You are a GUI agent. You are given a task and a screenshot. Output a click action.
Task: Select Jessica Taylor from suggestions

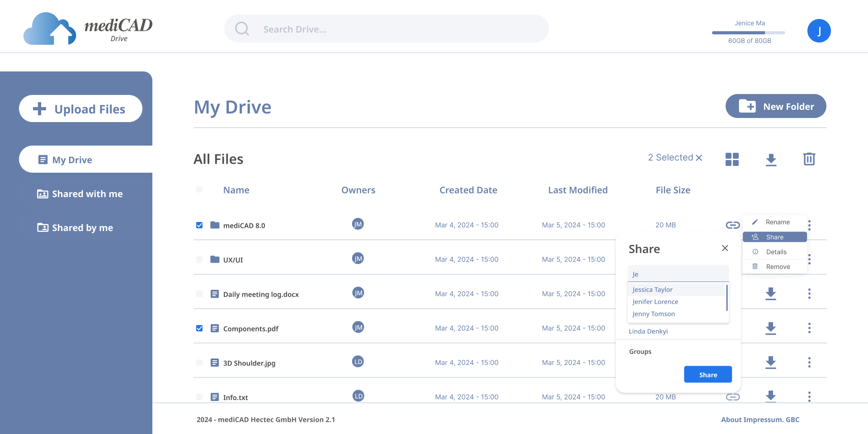676,289
